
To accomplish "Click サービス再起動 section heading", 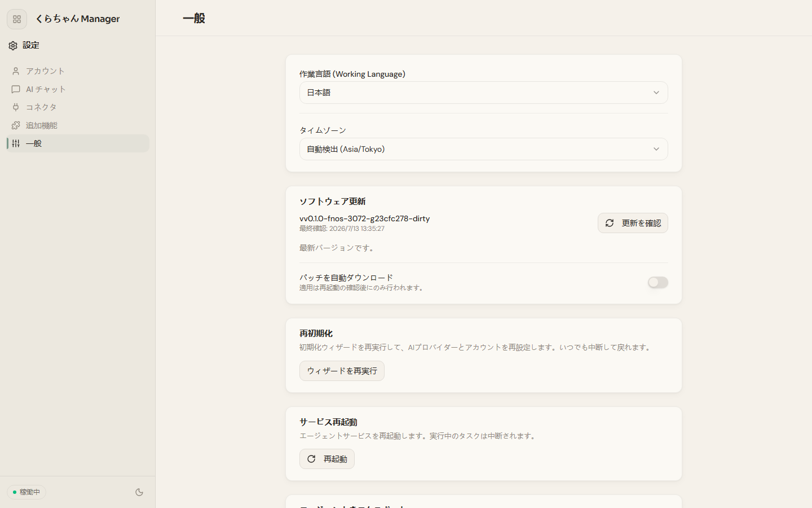I will pyautogui.click(x=328, y=422).
